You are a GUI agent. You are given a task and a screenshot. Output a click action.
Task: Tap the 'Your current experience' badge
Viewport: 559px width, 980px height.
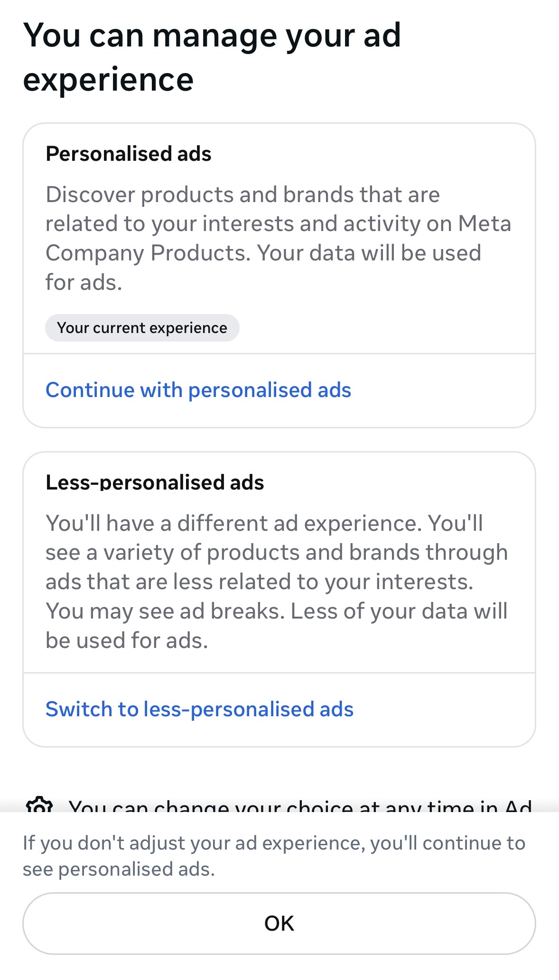coord(142,328)
